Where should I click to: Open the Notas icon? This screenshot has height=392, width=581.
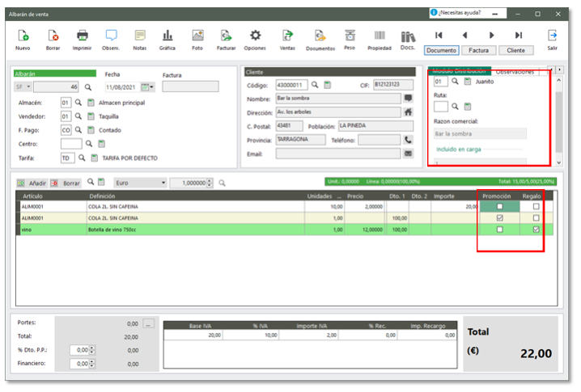[140, 36]
